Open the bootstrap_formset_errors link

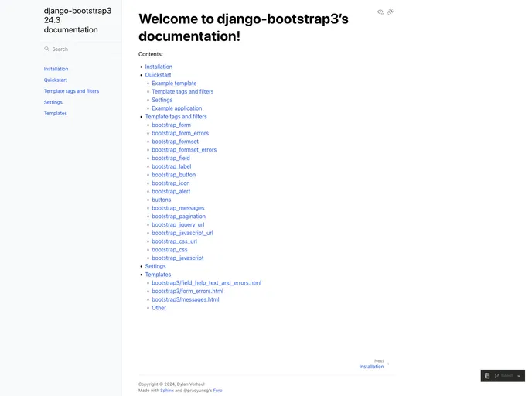(x=184, y=149)
